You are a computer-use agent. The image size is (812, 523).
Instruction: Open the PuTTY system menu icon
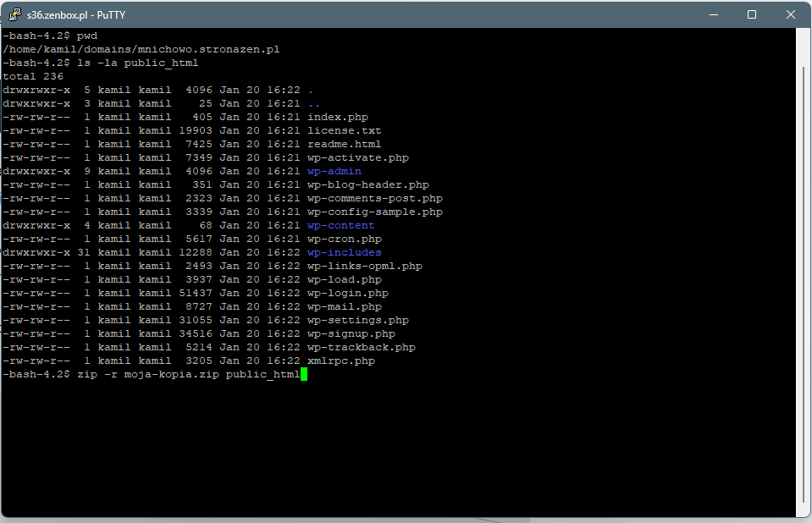15,14
